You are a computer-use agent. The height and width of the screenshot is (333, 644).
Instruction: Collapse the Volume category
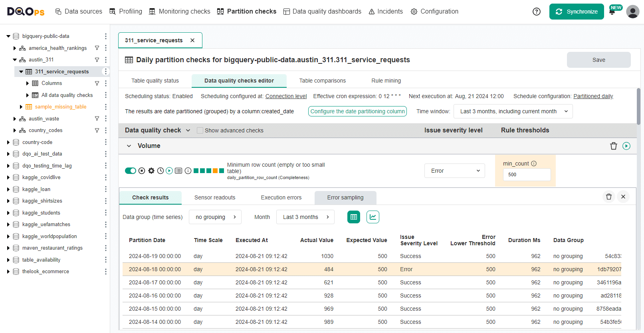point(129,146)
